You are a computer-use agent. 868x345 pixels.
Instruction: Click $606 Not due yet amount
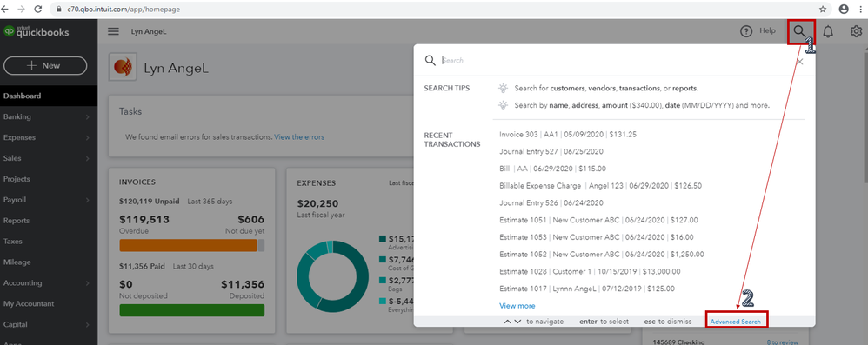click(250, 219)
